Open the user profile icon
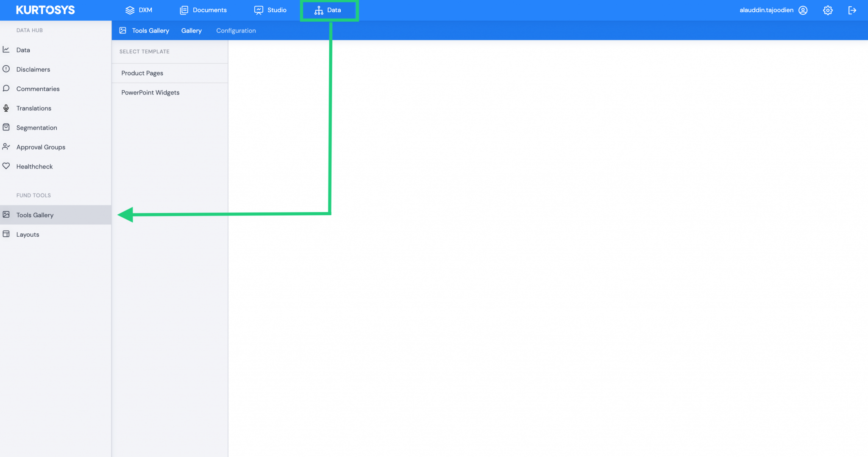Viewport: 868px width, 457px height. click(x=803, y=10)
